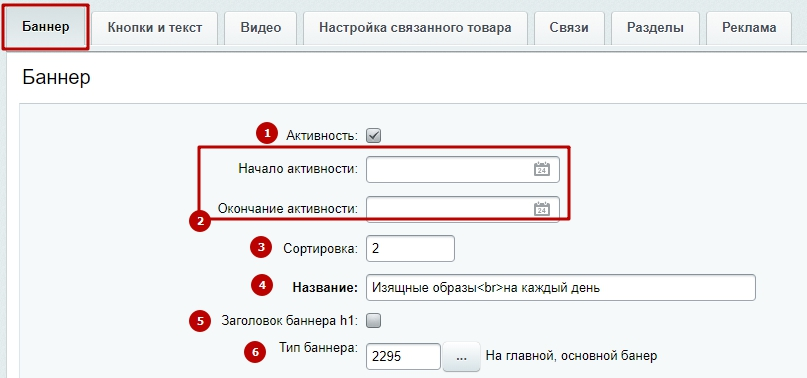Open the Настройка связанного товара tab

415,28
